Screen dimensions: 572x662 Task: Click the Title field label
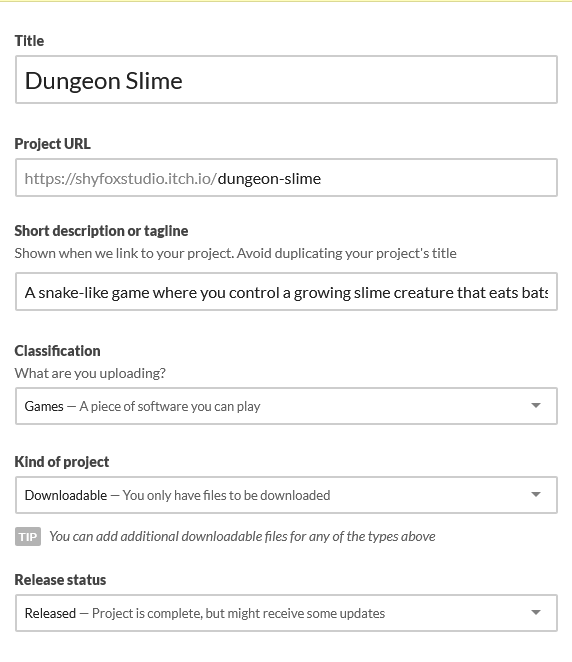pyautogui.click(x=29, y=41)
